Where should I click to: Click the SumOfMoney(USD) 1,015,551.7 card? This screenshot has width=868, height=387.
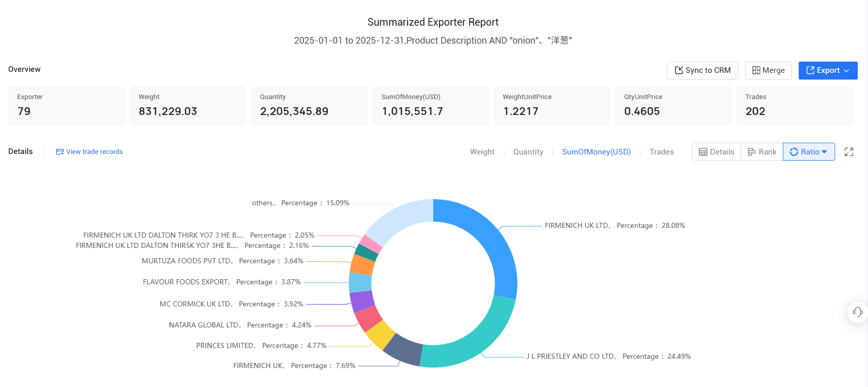pyautogui.click(x=431, y=106)
